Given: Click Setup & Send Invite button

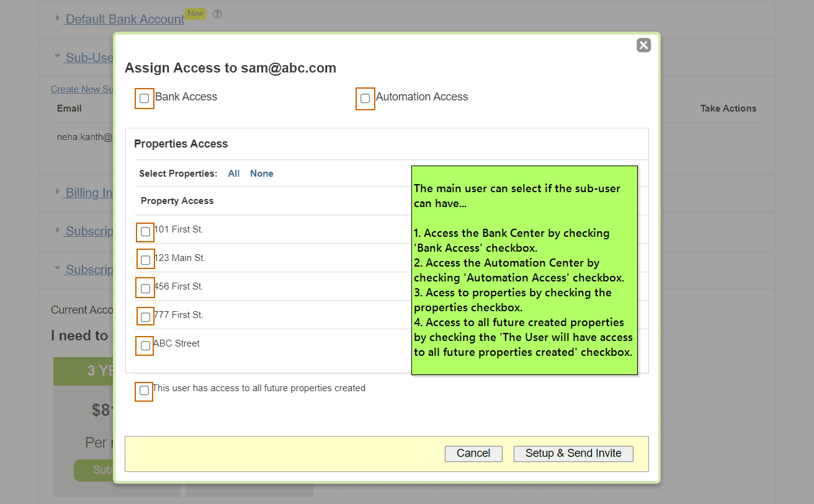Looking at the screenshot, I should point(573,453).
